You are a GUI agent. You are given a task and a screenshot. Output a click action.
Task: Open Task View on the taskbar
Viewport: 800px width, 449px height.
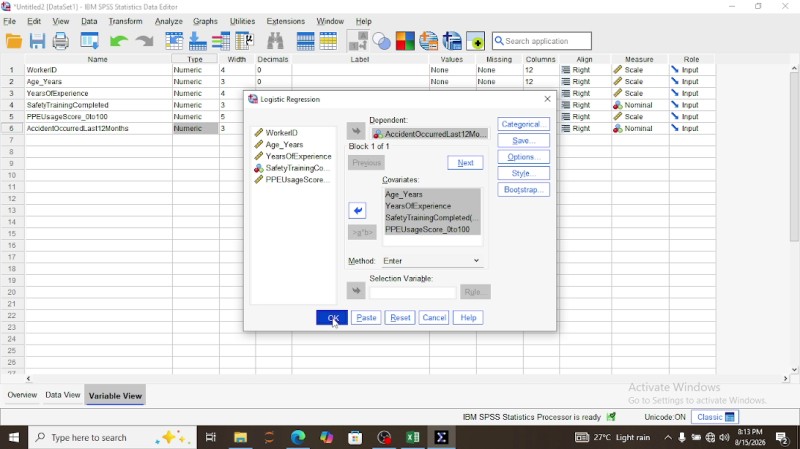point(211,437)
